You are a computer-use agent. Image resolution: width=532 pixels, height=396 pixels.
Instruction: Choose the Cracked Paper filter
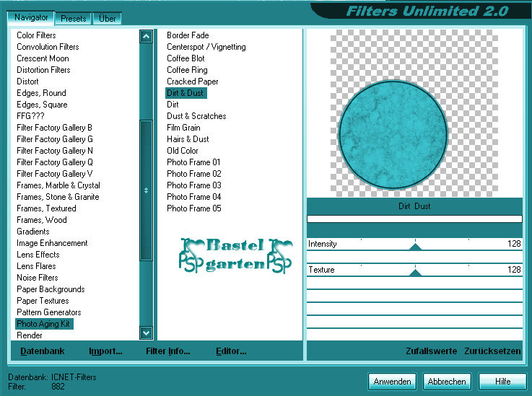click(193, 82)
